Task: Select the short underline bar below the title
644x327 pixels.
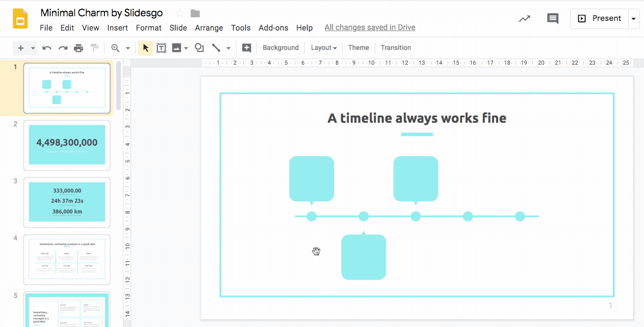Action: (x=417, y=134)
